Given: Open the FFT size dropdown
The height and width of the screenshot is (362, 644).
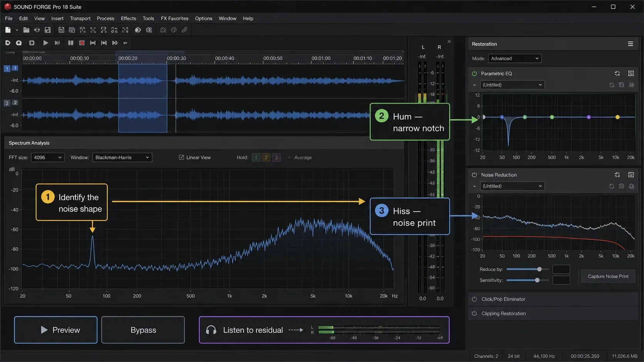Looking at the screenshot, I should point(48,157).
